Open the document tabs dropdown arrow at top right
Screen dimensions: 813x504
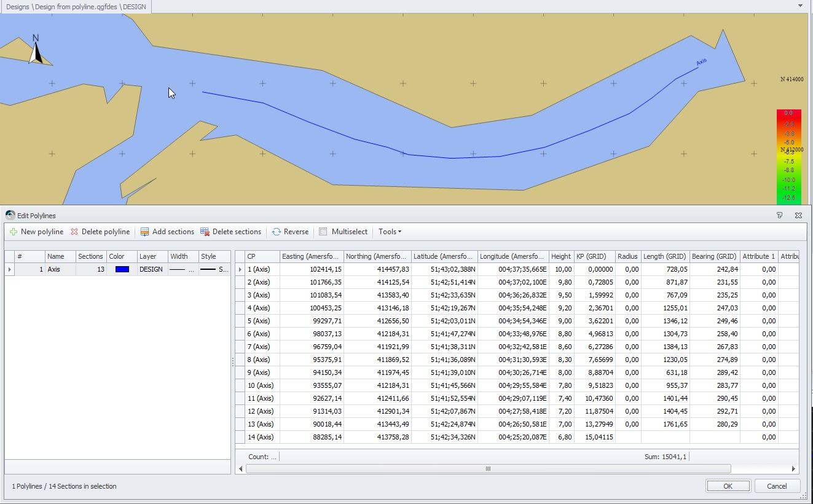pos(800,6)
